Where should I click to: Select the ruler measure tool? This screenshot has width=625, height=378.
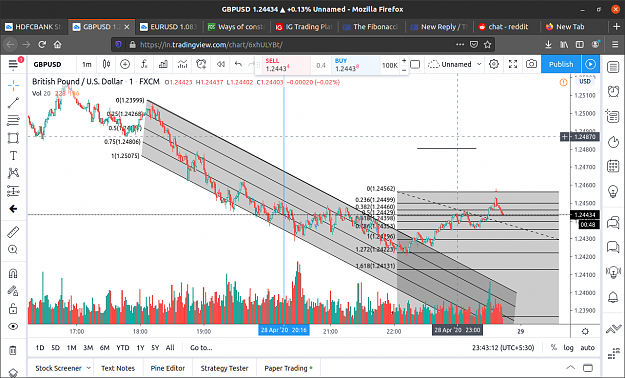tap(13, 232)
